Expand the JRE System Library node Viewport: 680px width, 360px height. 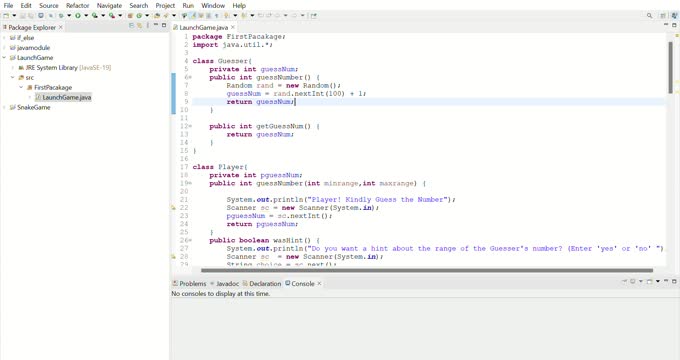(x=13, y=68)
